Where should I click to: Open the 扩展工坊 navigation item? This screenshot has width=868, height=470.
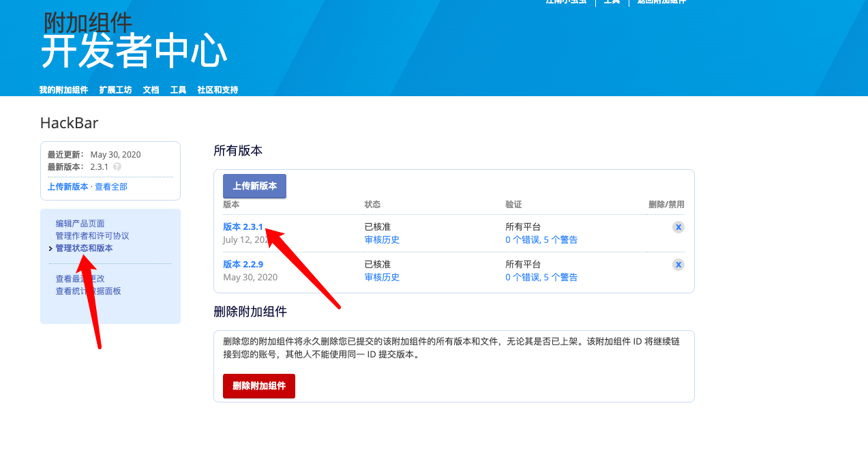coord(115,90)
